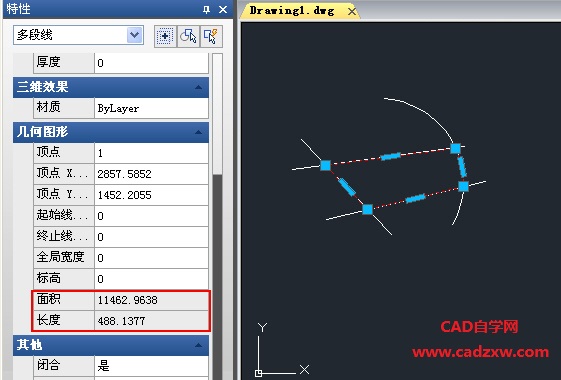Click the 标高 value field
Screen dimensions: 561x380
click(x=151, y=279)
